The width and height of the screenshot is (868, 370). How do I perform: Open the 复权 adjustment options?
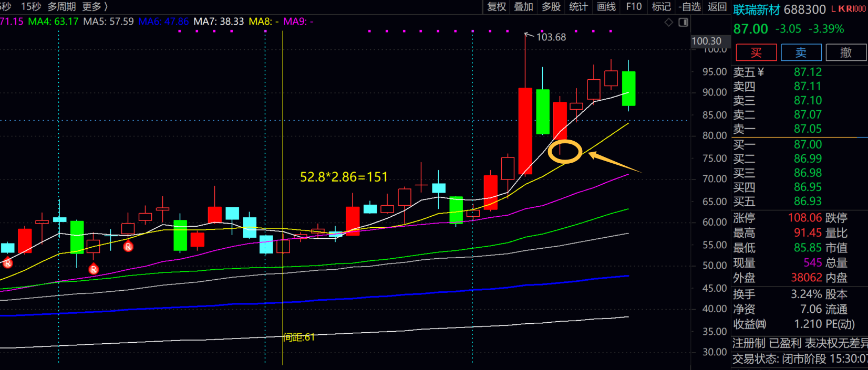pos(496,7)
